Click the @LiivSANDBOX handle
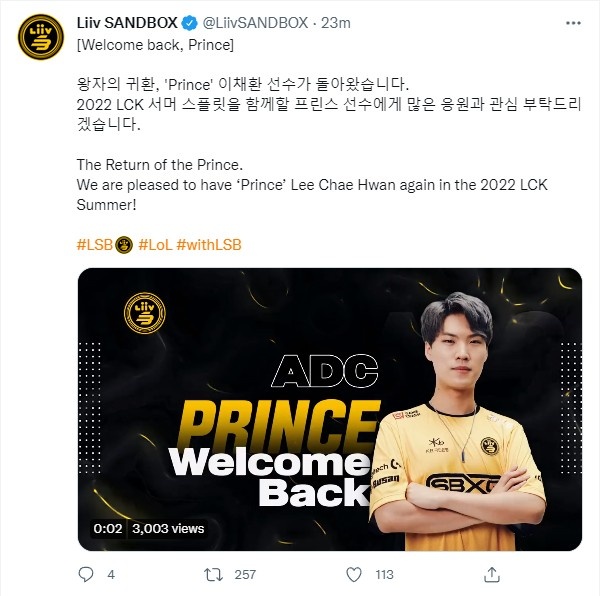The height and width of the screenshot is (596, 601). (x=255, y=23)
